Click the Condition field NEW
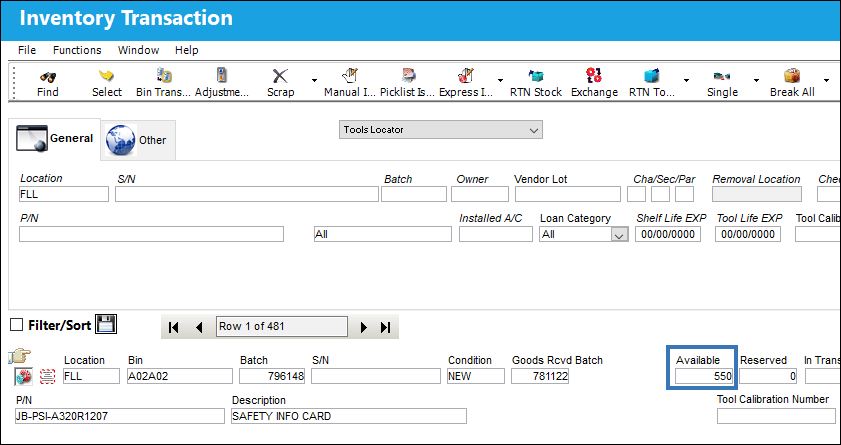Screen dimensions: 841x445 point(476,376)
